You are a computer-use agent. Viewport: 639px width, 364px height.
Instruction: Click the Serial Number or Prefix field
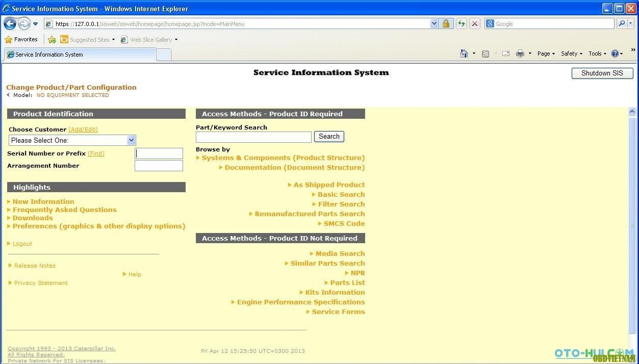click(x=159, y=153)
